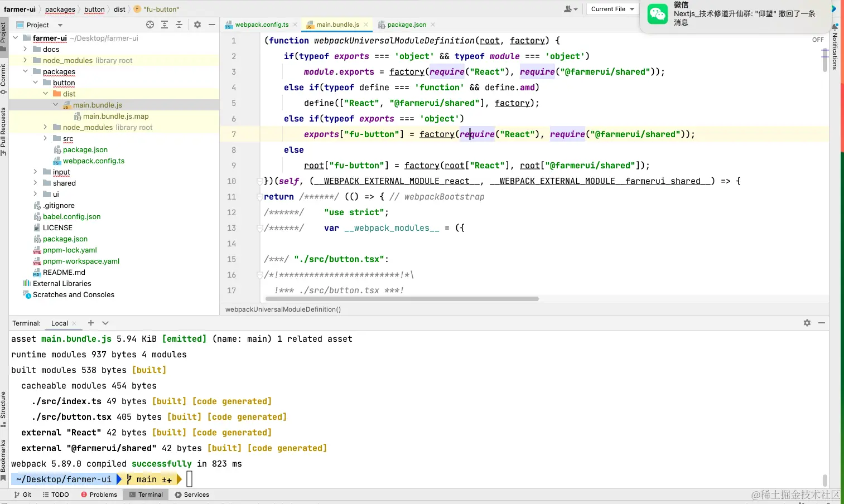Open the Git tool window
The image size is (844, 504).
(22, 495)
